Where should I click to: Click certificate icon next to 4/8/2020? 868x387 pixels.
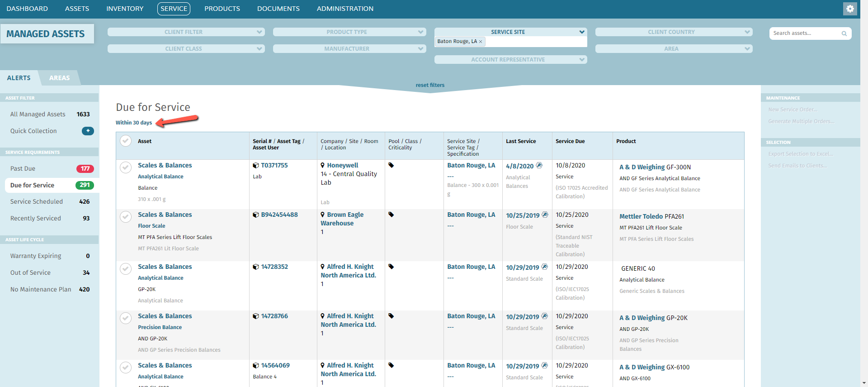pyautogui.click(x=539, y=166)
